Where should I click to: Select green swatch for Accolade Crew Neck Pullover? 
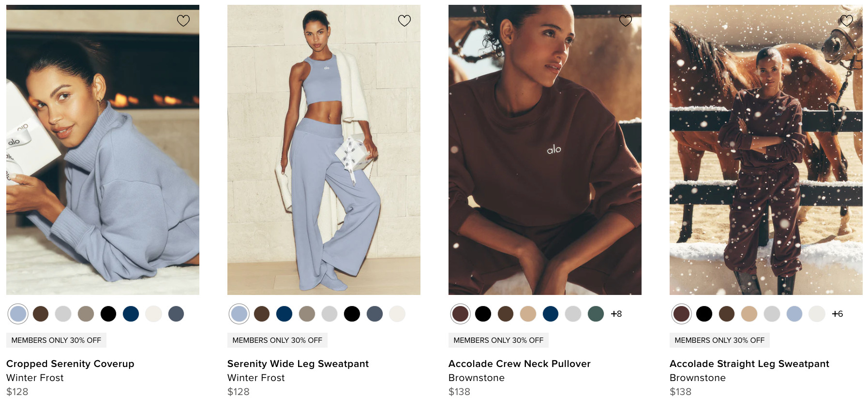596,314
